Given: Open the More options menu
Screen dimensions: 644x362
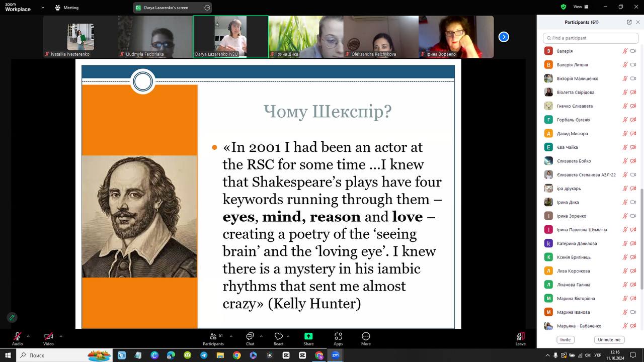Looking at the screenshot, I should [366, 338].
